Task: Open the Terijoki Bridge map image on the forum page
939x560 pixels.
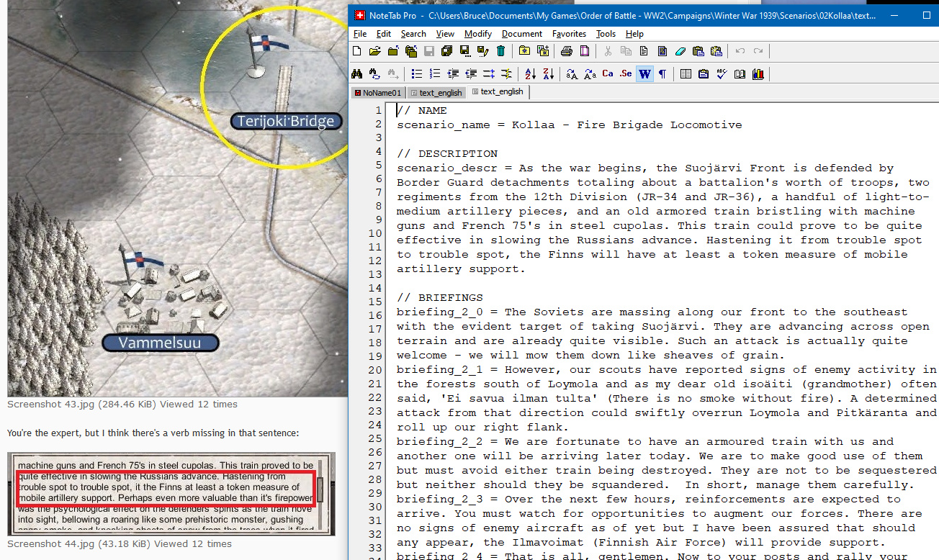Action: tap(176, 198)
